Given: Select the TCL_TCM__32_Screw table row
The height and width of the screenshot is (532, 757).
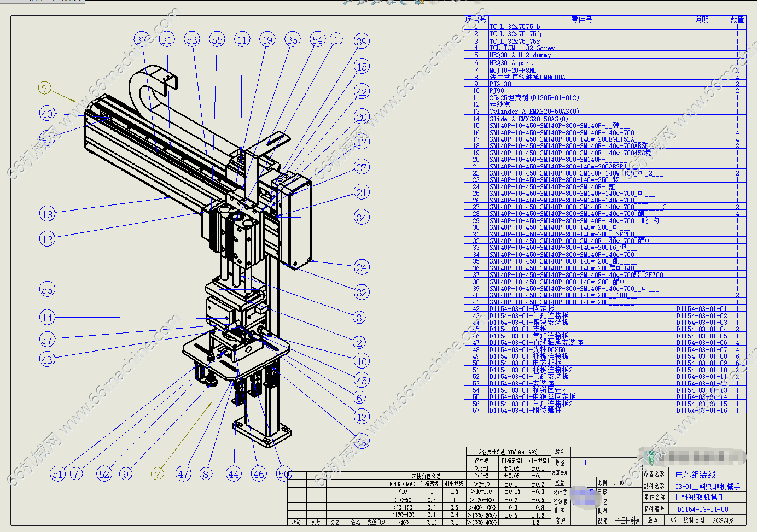Looking at the screenshot, I should [522, 48].
